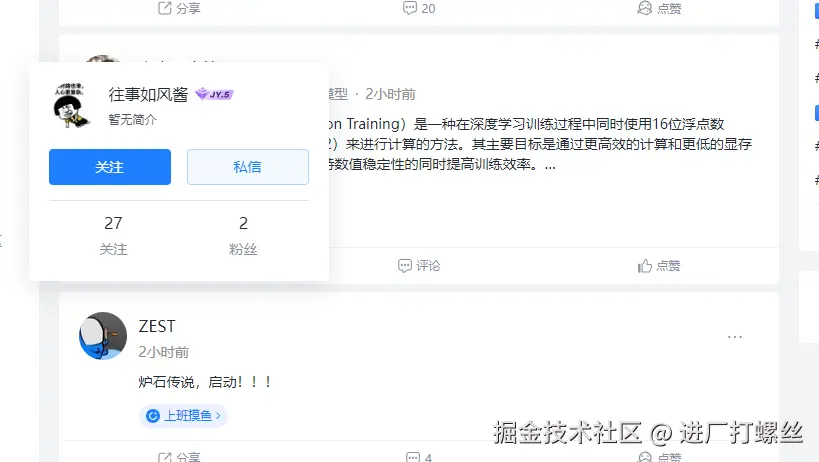Like the ZEST post
The height and width of the screenshot is (462, 819).
[659, 457]
